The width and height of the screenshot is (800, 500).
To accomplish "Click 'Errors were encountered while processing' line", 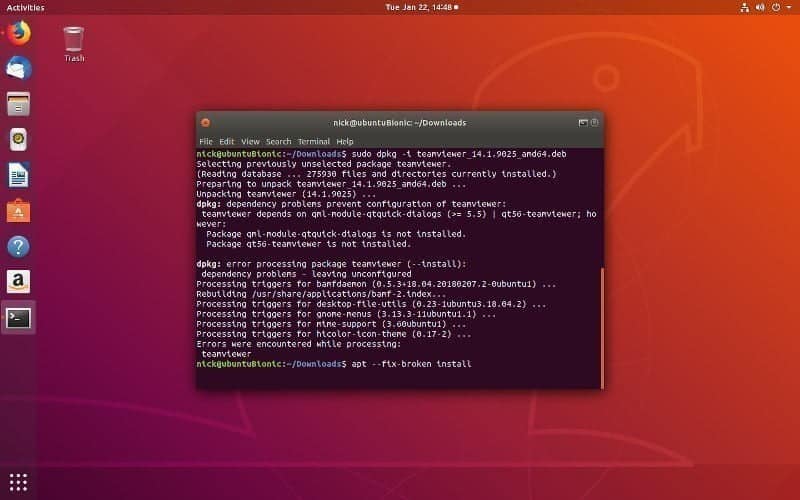I will (x=298, y=344).
